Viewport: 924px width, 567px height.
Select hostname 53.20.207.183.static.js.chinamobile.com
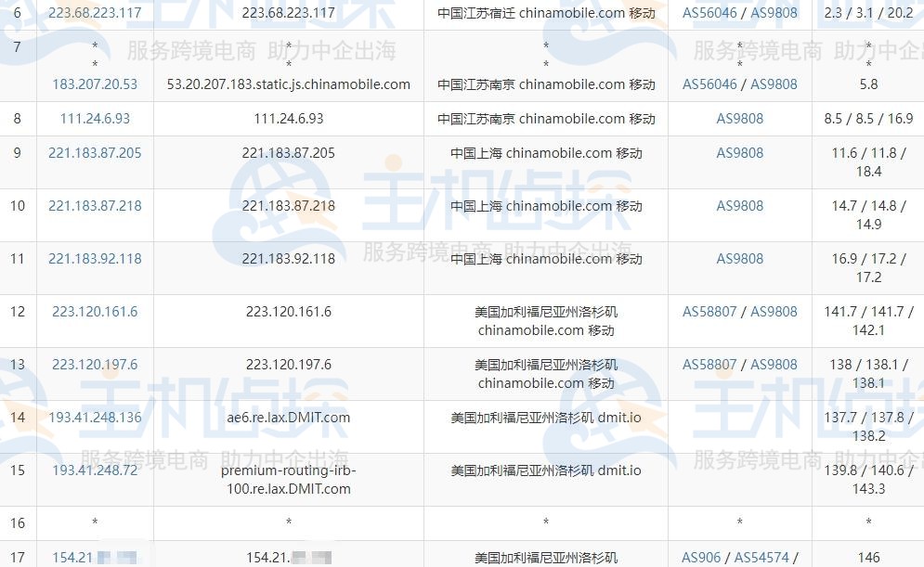pos(289,84)
